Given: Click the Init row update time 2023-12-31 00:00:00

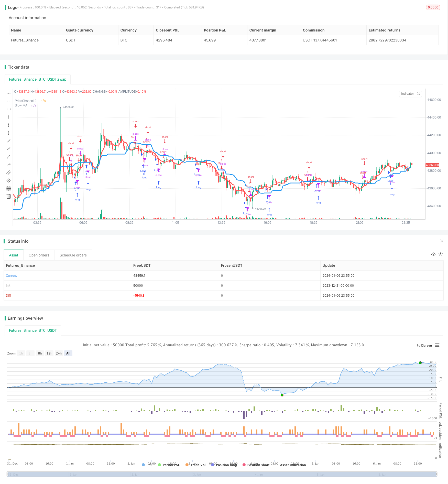Looking at the screenshot, I should (338, 286).
